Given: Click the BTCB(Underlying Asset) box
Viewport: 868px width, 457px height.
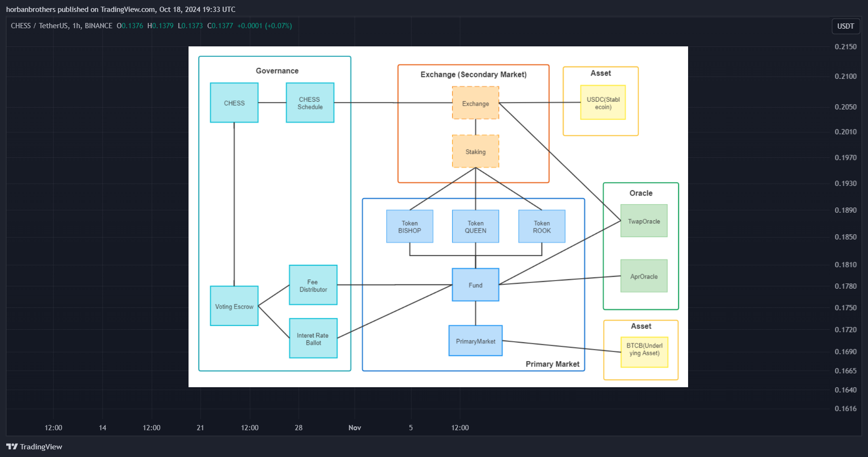Looking at the screenshot, I should (644, 352).
